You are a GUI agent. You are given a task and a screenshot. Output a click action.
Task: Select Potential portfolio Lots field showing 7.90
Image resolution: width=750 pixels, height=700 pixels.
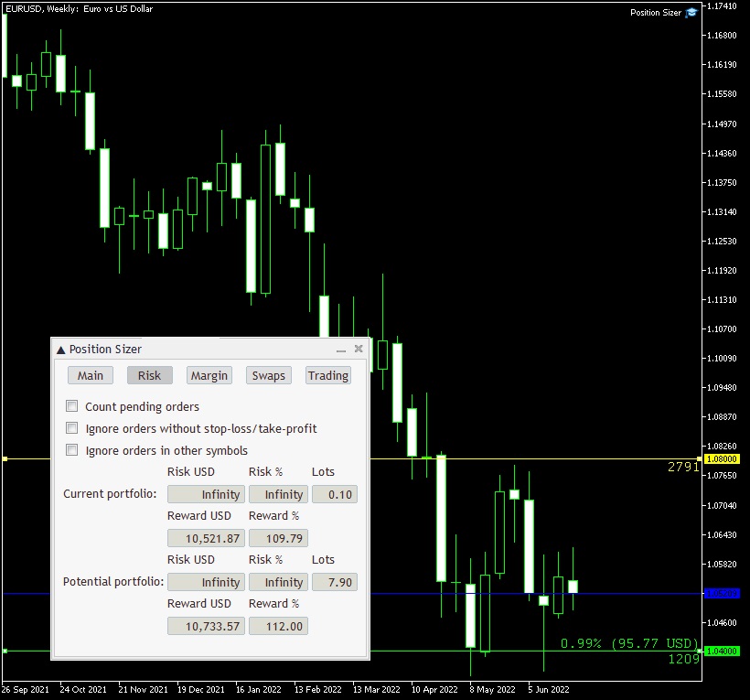tap(335, 582)
